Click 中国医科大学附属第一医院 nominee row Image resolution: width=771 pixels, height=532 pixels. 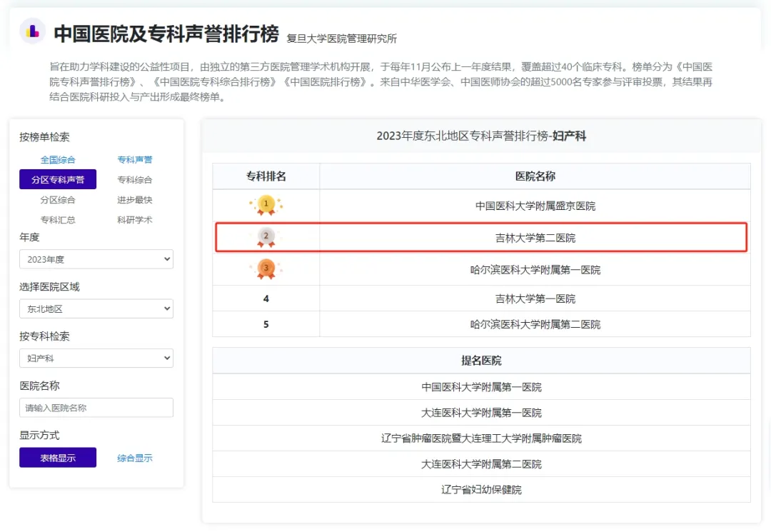tap(481, 387)
